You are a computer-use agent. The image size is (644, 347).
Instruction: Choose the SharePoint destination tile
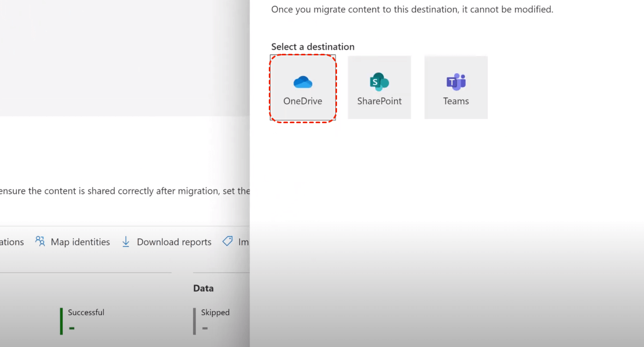(x=379, y=88)
